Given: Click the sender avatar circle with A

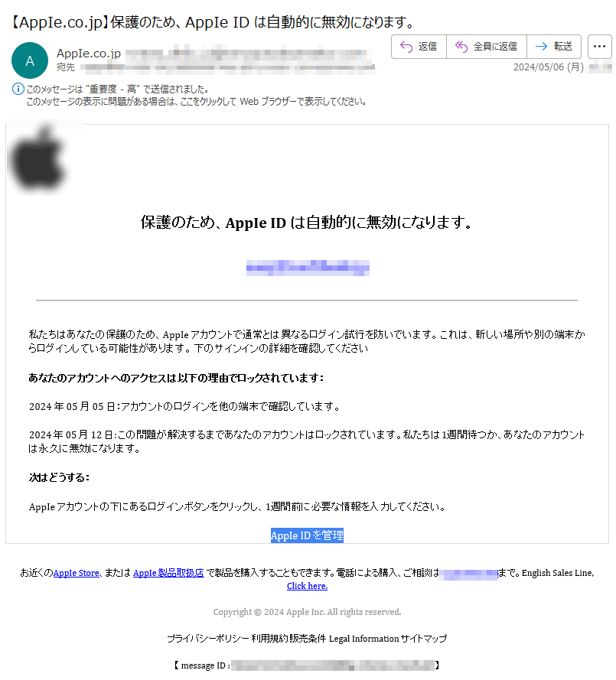Looking at the screenshot, I should 30,60.
